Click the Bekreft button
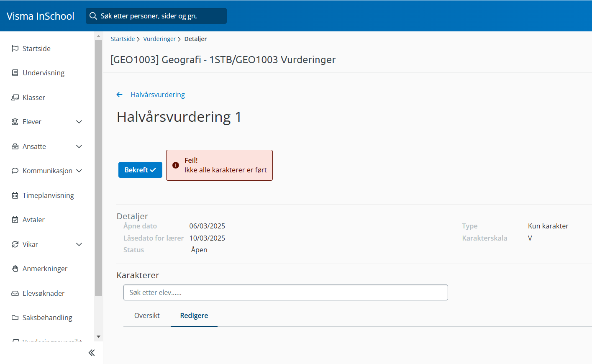 140,170
